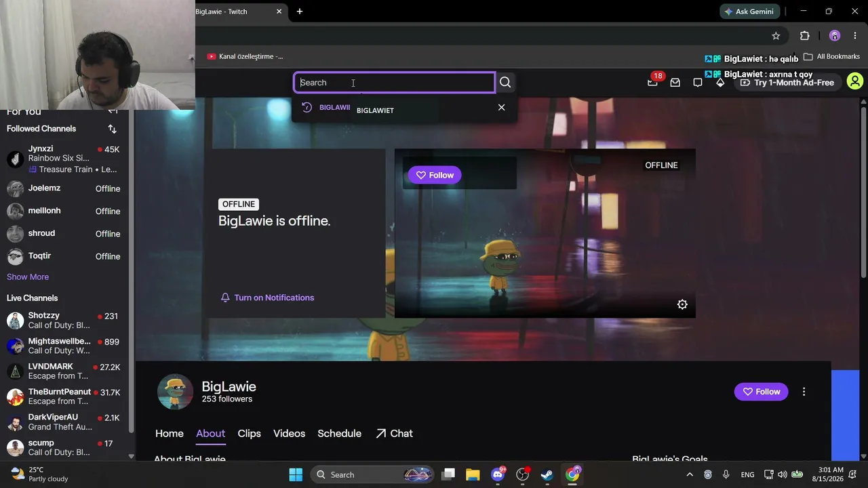Sort Followed Channels with arrows icon
The height and width of the screenshot is (488, 868).
pyautogui.click(x=112, y=129)
